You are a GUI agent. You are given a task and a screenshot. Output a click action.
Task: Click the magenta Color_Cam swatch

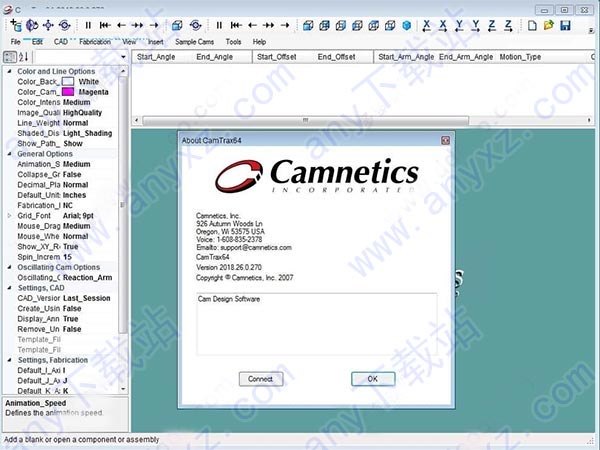[x=68, y=92]
